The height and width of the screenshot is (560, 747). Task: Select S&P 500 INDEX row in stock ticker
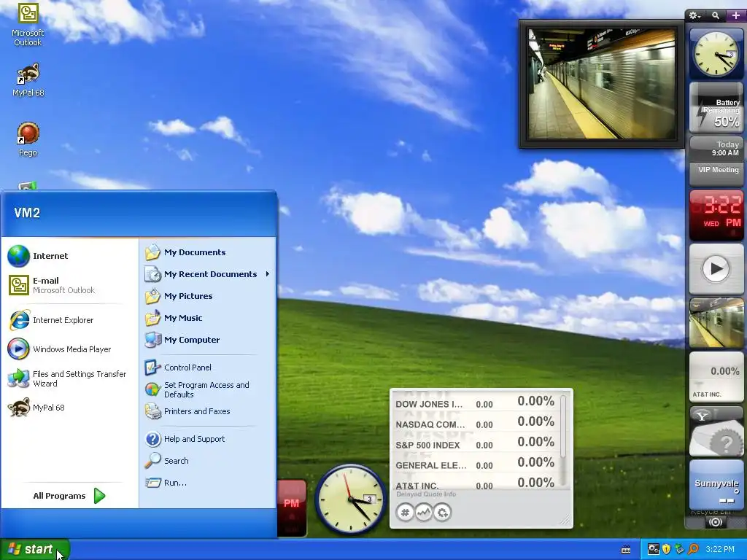click(475, 444)
